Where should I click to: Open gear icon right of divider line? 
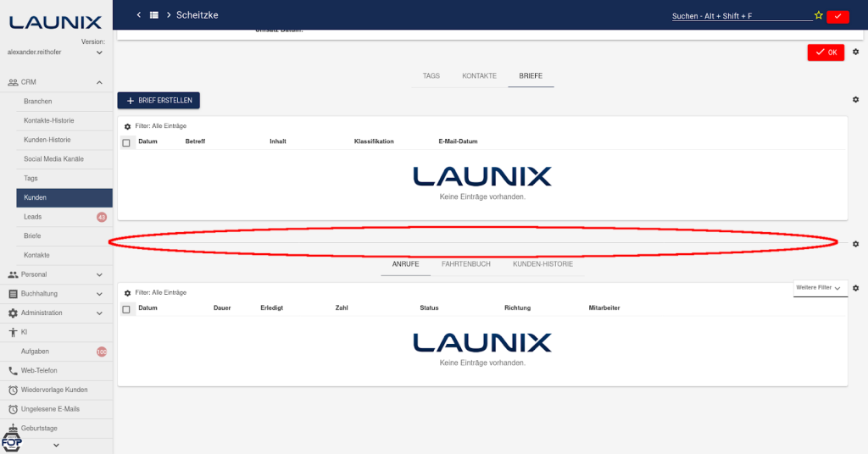[x=856, y=244]
